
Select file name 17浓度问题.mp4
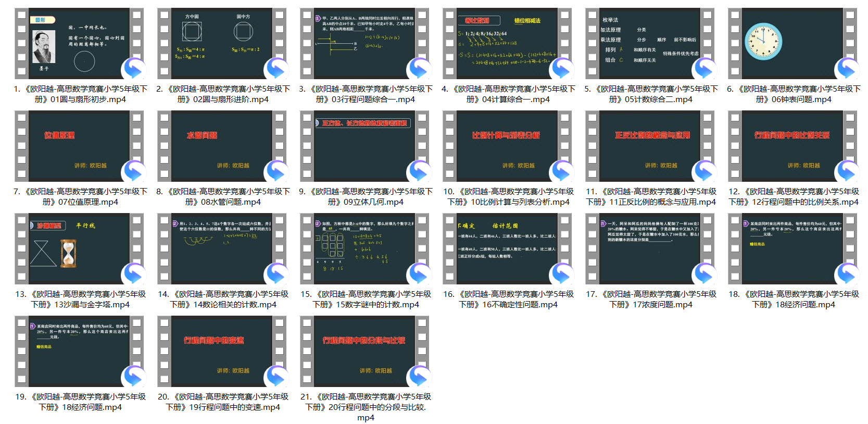pos(651,300)
